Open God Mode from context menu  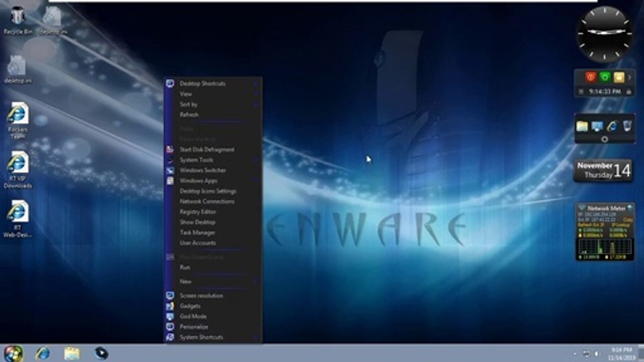[213, 316]
